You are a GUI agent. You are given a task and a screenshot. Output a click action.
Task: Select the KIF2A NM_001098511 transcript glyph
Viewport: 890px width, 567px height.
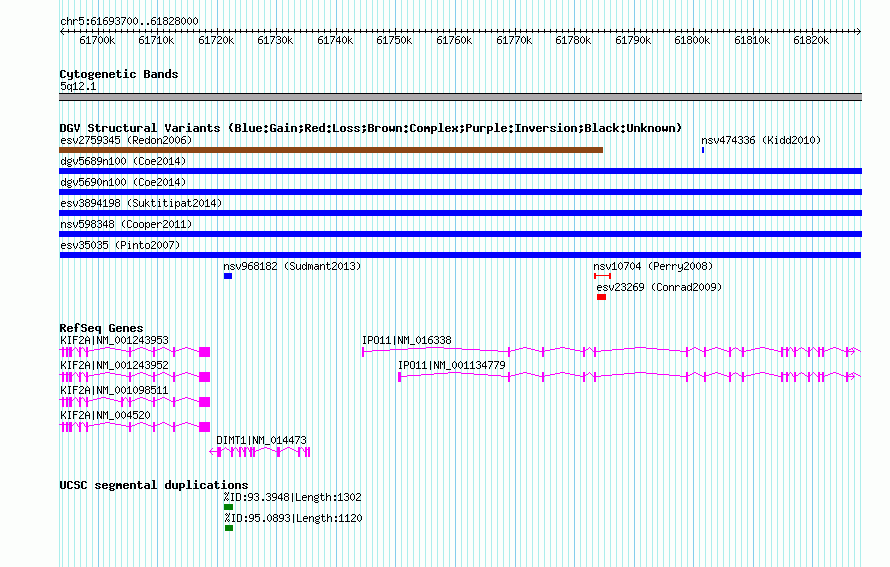coord(135,402)
